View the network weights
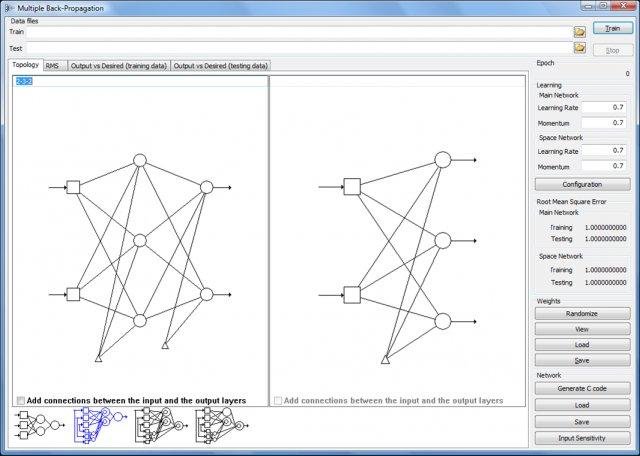Image resolution: width=640 pixels, height=456 pixels. 582,329
